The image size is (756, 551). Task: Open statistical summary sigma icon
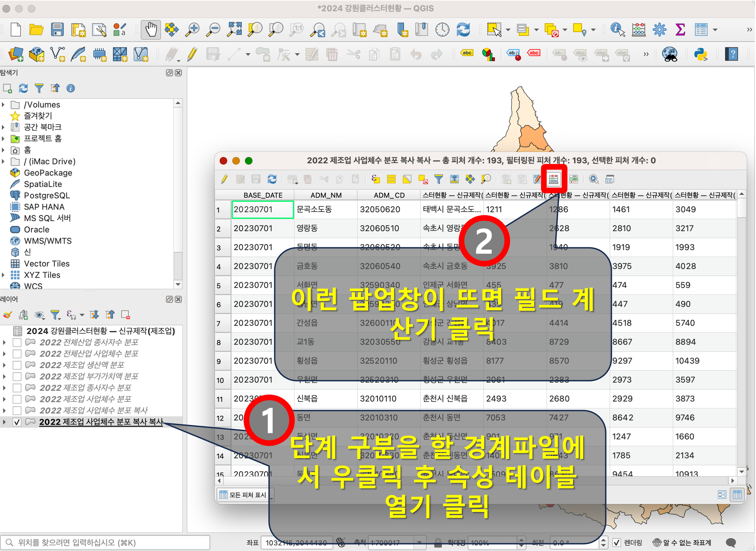point(680,30)
